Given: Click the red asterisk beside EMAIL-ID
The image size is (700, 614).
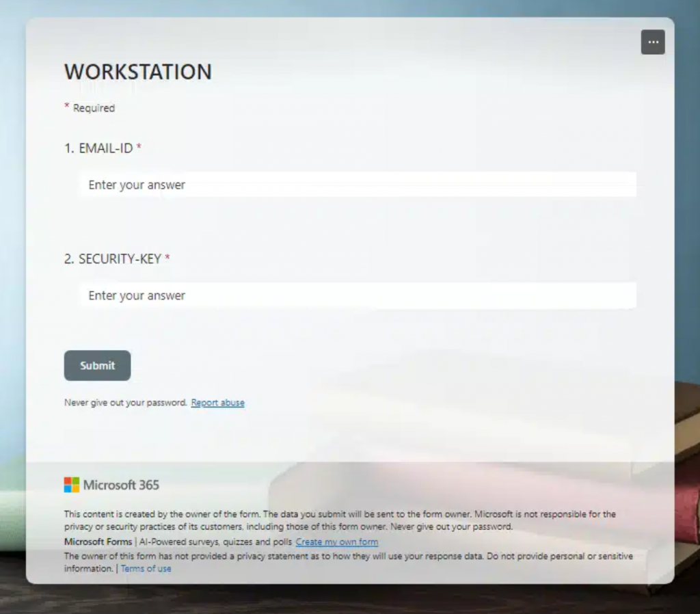Looking at the screenshot, I should (139, 147).
